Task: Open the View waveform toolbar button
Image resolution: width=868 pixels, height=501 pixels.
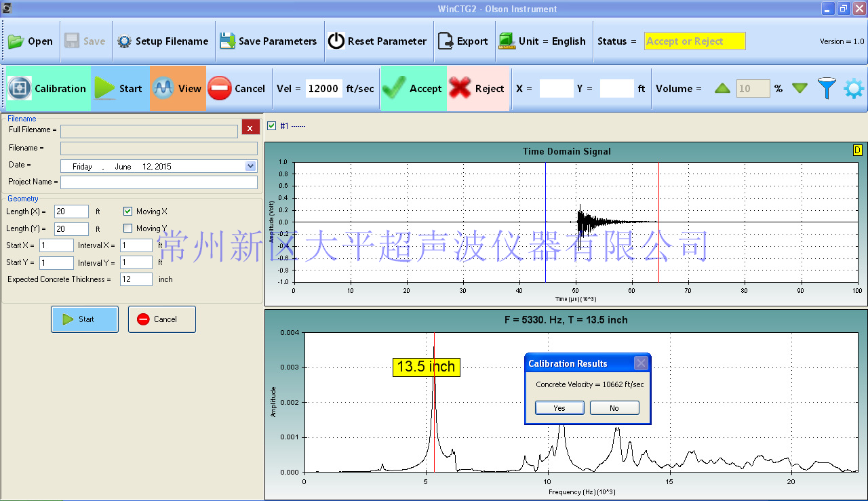Action: click(x=178, y=88)
